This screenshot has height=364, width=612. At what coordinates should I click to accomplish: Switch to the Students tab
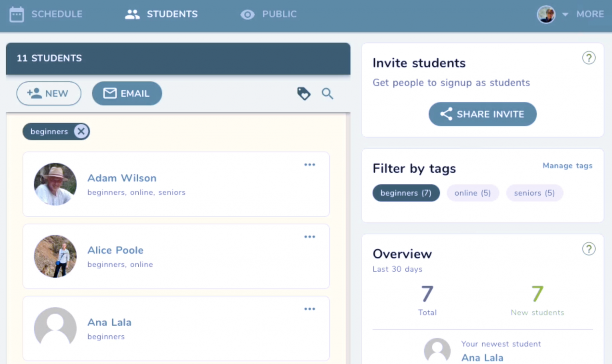(161, 14)
